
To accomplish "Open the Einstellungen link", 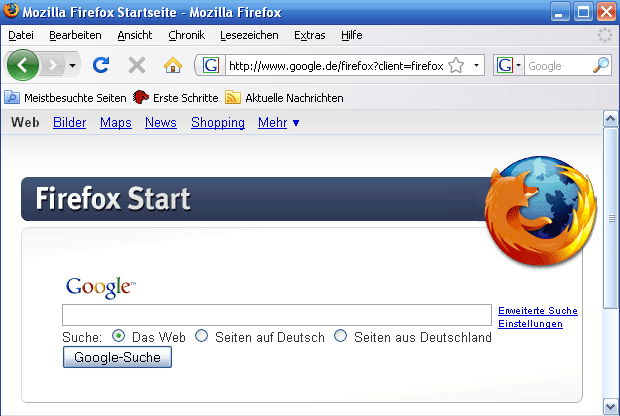I will pyautogui.click(x=530, y=324).
